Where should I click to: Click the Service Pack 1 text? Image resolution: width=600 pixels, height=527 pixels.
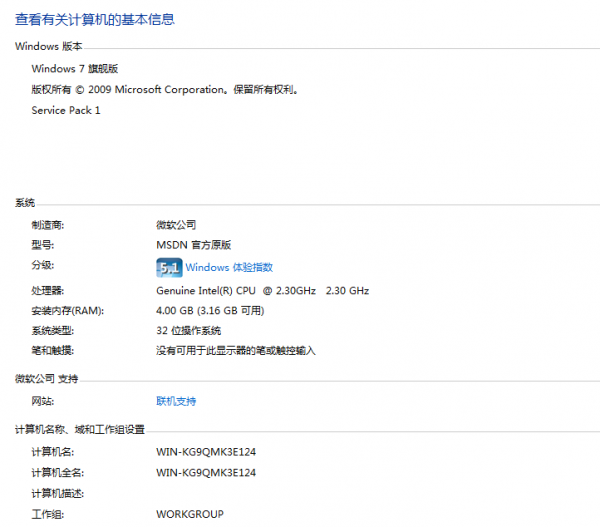click(x=66, y=111)
